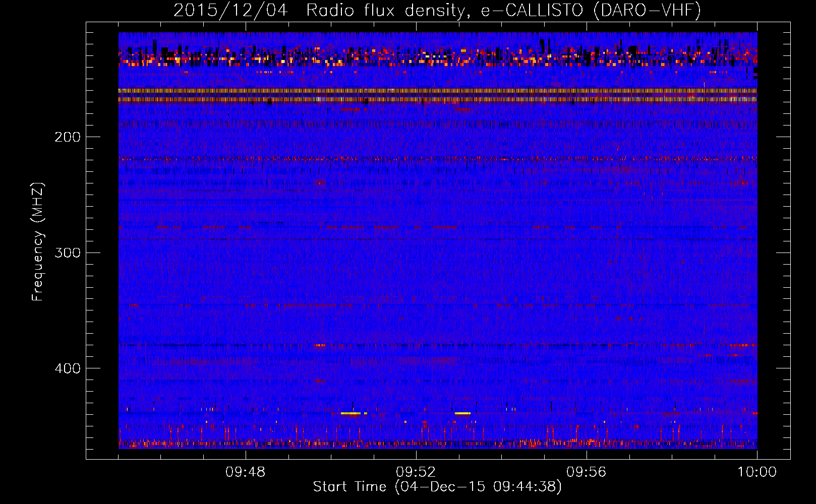Click the date 2015/12/04 in the title
The width and height of the screenshot is (816, 504).
230,10
